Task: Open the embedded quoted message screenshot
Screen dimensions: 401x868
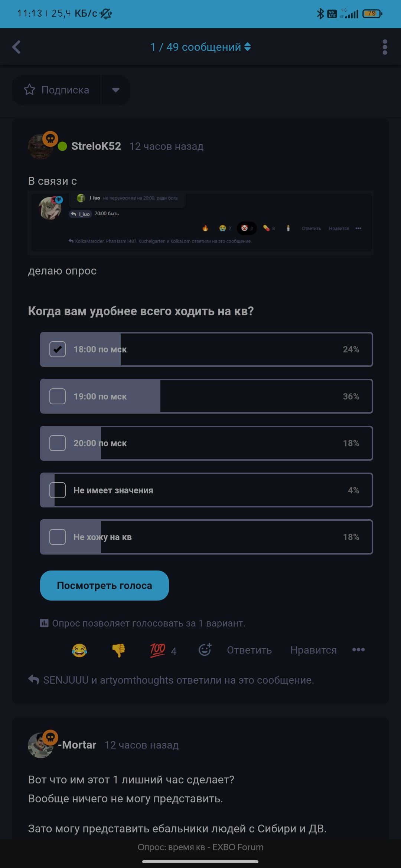Action: pos(200,223)
